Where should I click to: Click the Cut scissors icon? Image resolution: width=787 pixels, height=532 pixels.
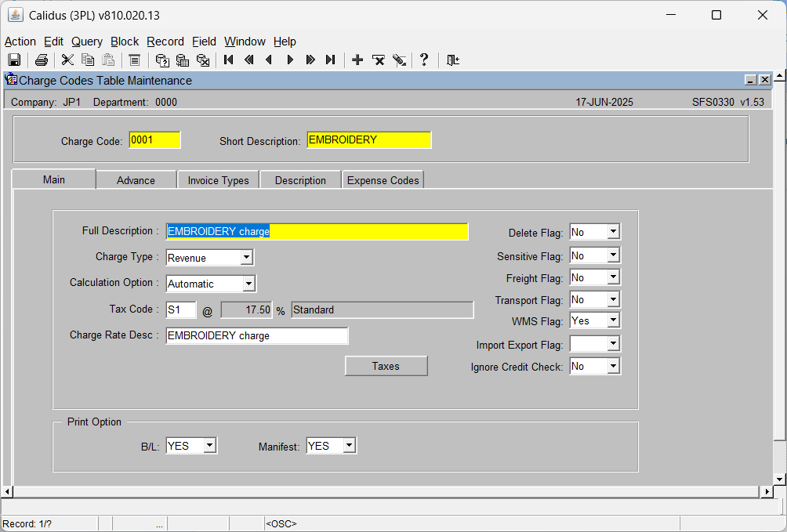[67, 60]
